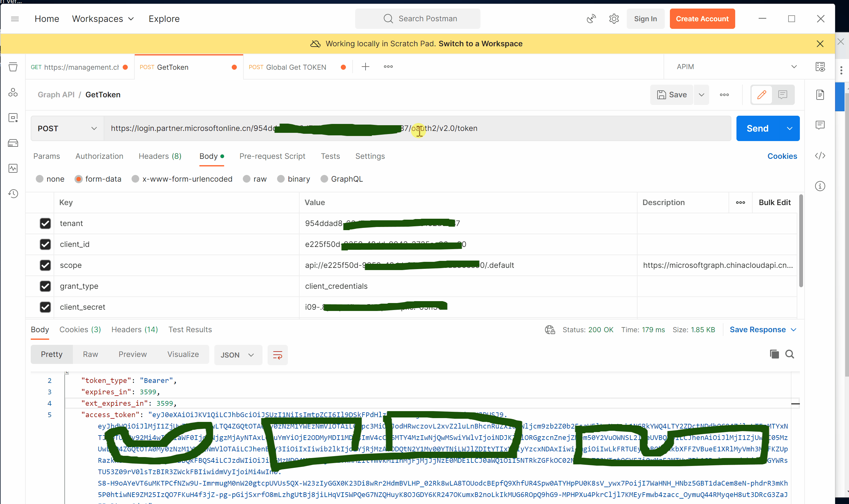This screenshot has width=849, height=504.
Task: Toggle line wrap in response
Action: coord(277,355)
